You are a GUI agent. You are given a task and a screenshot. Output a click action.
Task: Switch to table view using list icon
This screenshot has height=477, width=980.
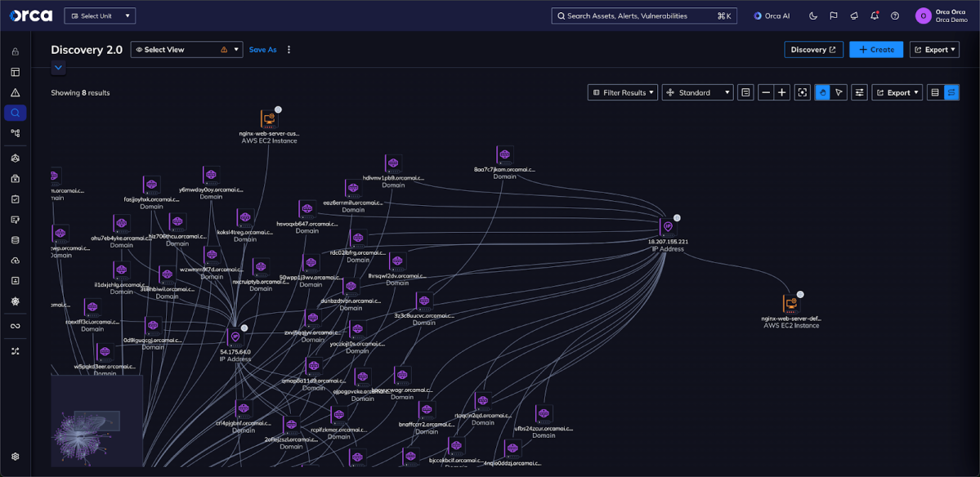tap(935, 91)
